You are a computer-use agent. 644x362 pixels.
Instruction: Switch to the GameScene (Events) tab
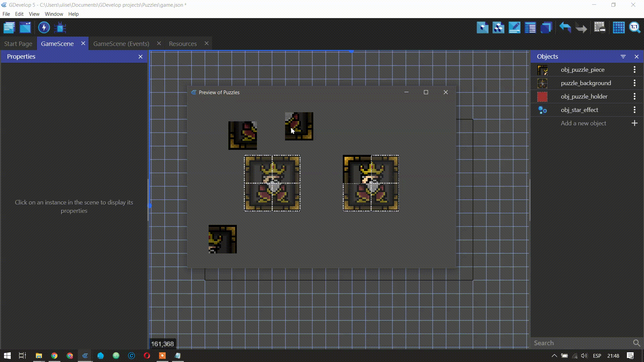(121, 44)
